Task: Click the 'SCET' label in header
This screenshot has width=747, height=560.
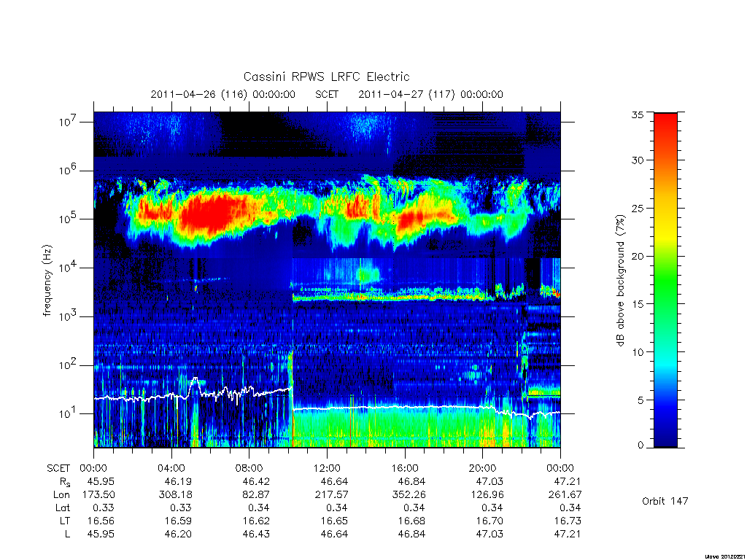Action: click(327, 94)
